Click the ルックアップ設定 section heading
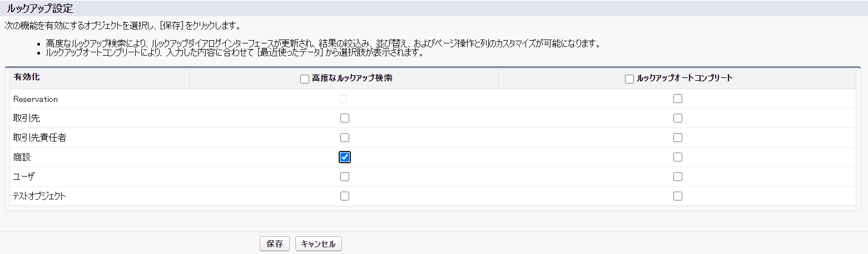 [39, 8]
